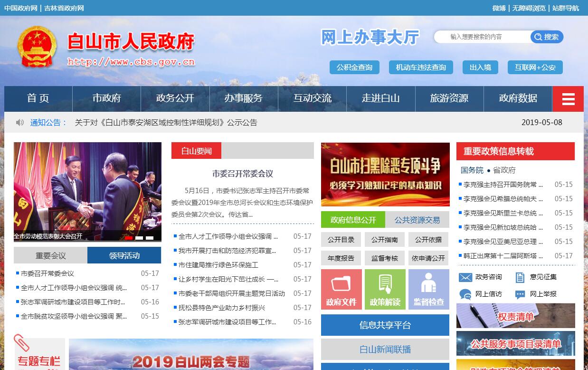Click the 网上举报 message icon
This screenshot has width=588, height=370.
coord(520,294)
